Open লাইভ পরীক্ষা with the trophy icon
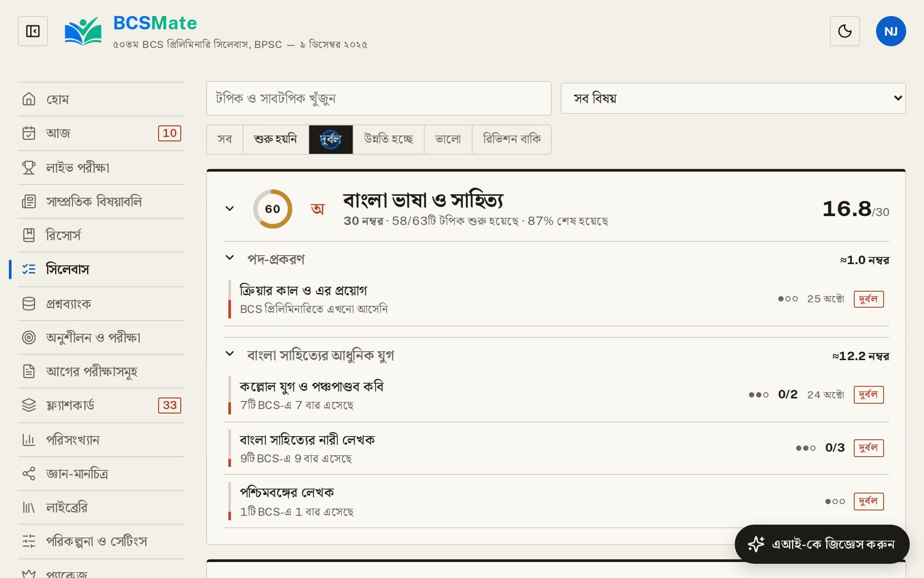The image size is (924, 578). (101, 168)
